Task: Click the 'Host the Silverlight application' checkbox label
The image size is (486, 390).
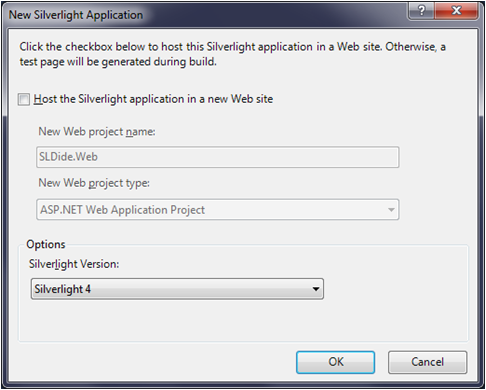Action: tap(153, 99)
